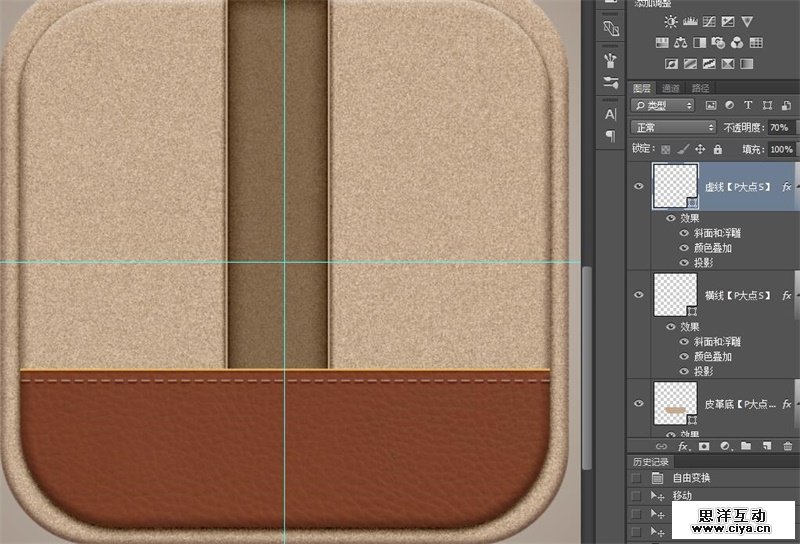The image size is (800, 544).
Task: Click the trash icon to delete layer
Action: (x=788, y=446)
